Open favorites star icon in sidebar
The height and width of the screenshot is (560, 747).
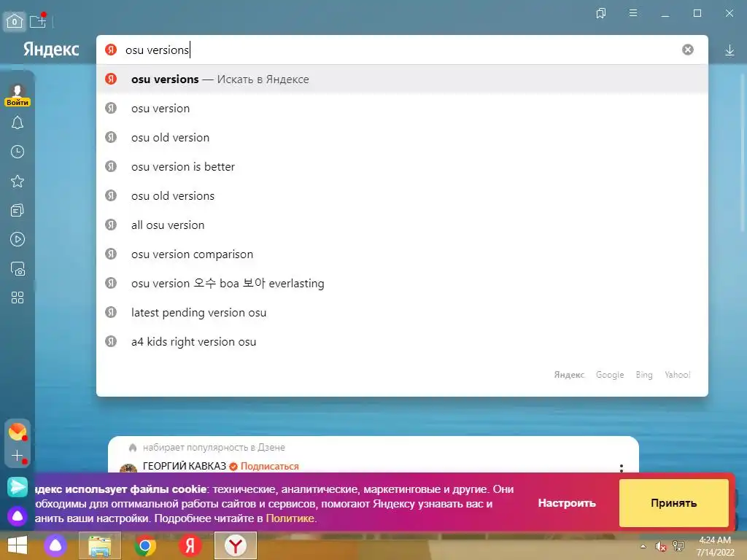click(x=18, y=181)
